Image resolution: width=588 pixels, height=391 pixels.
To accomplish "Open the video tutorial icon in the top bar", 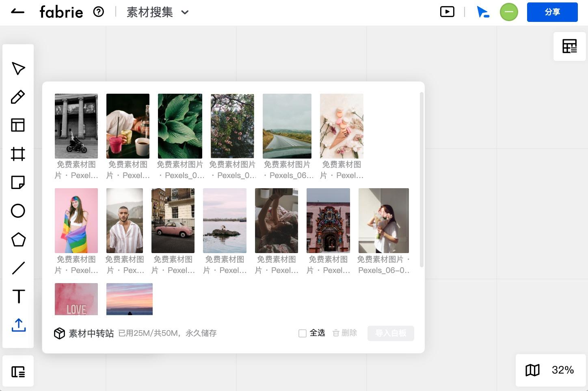I will [x=447, y=12].
